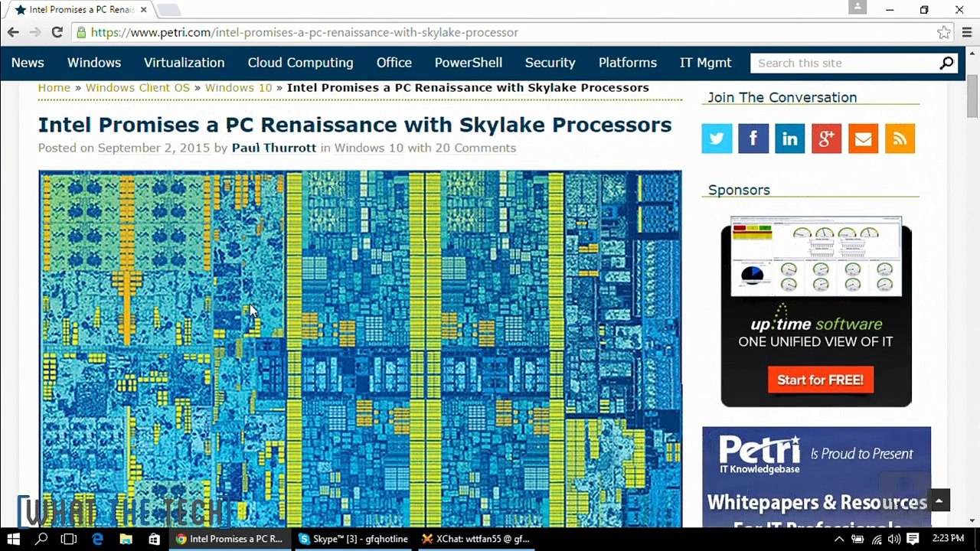Open the Action Center notifications icon
980x551 pixels.
pos(913,539)
